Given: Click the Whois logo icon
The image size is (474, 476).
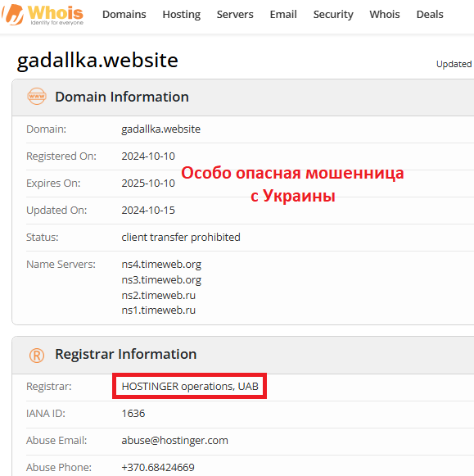Looking at the screenshot, I should pyautogui.click(x=13, y=15).
